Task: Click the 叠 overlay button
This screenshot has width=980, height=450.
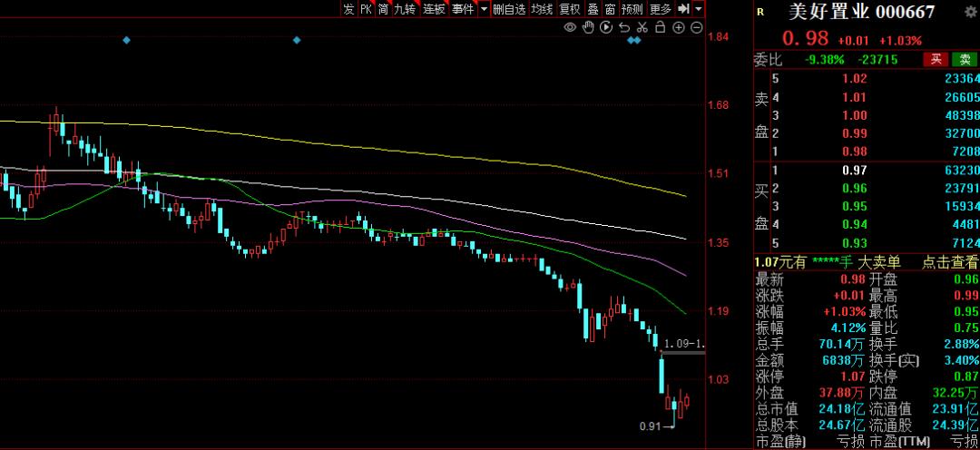Action: click(593, 9)
